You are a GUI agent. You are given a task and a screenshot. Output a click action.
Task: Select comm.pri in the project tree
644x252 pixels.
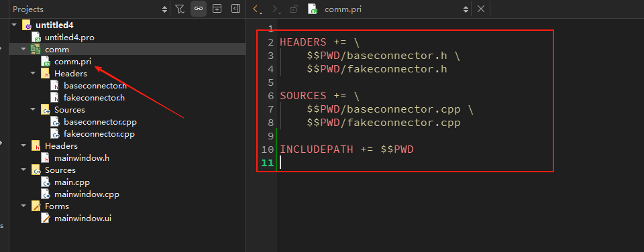(72, 62)
